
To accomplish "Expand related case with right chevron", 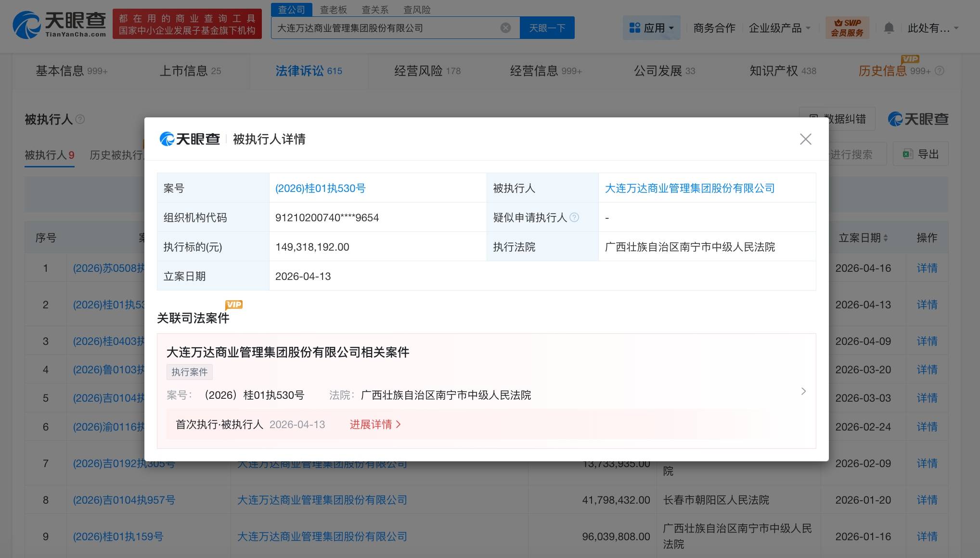I will tap(803, 391).
